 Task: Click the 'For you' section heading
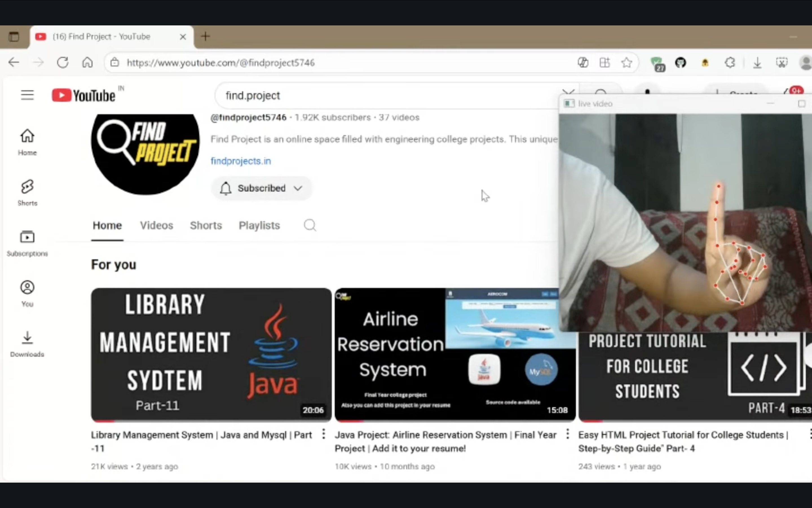pos(114,265)
